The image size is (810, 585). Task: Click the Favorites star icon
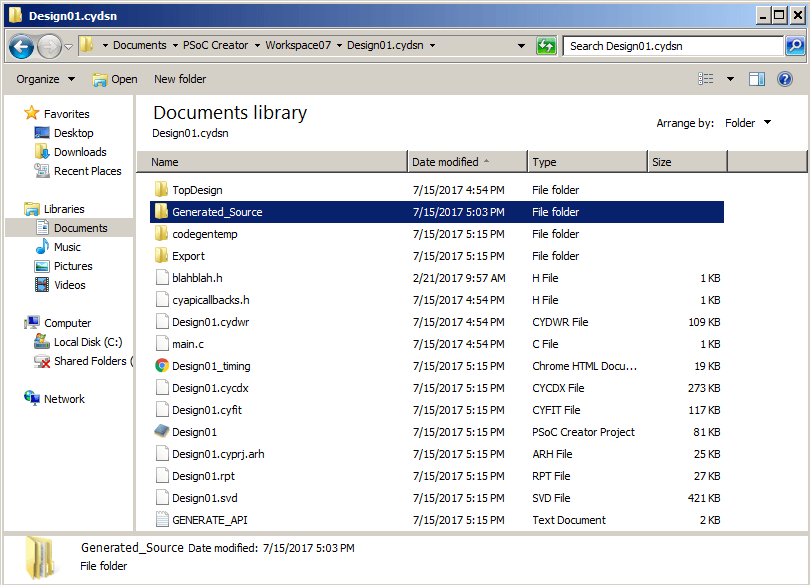pos(32,113)
